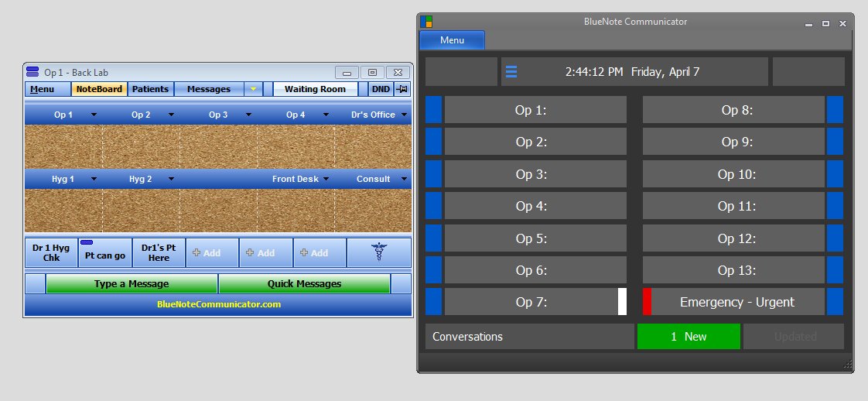The width and height of the screenshot is (868, 401).
Task: Click the green 1 New button
Action: click(689, 336)
